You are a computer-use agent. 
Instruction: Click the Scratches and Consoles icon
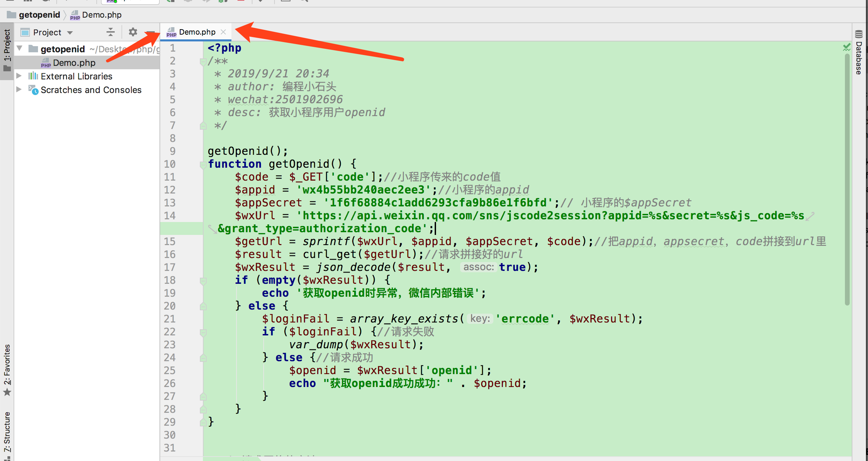[x=33, y=90]
